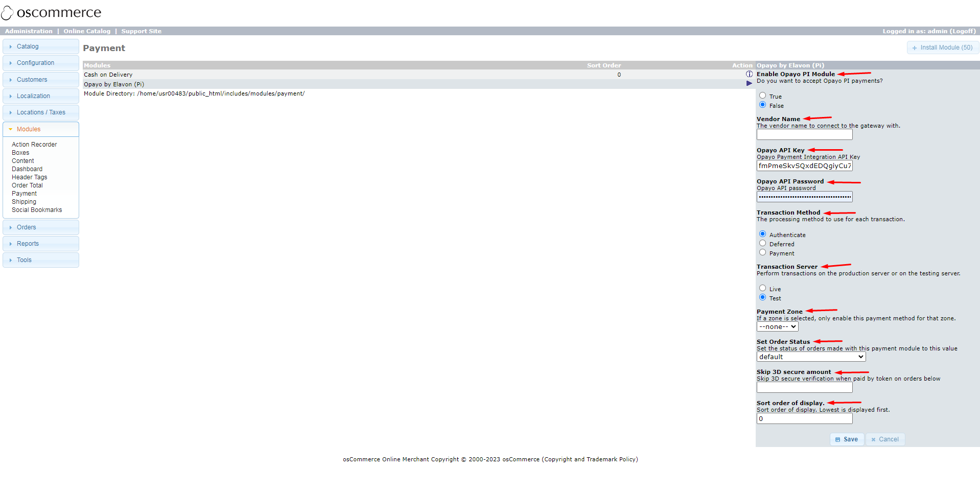Choose Payment transaction method
980x494 pixels.
(762, 252)
